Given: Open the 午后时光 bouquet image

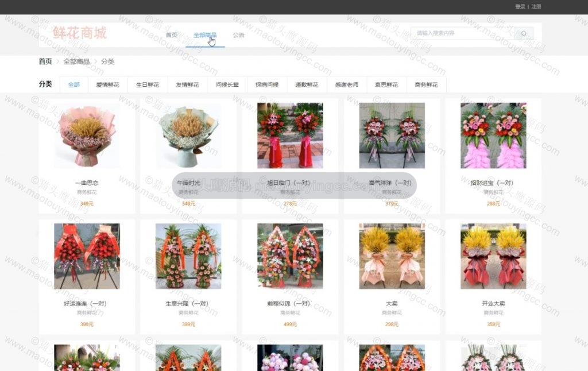Looking at the screenshot, I should [188, 136].
